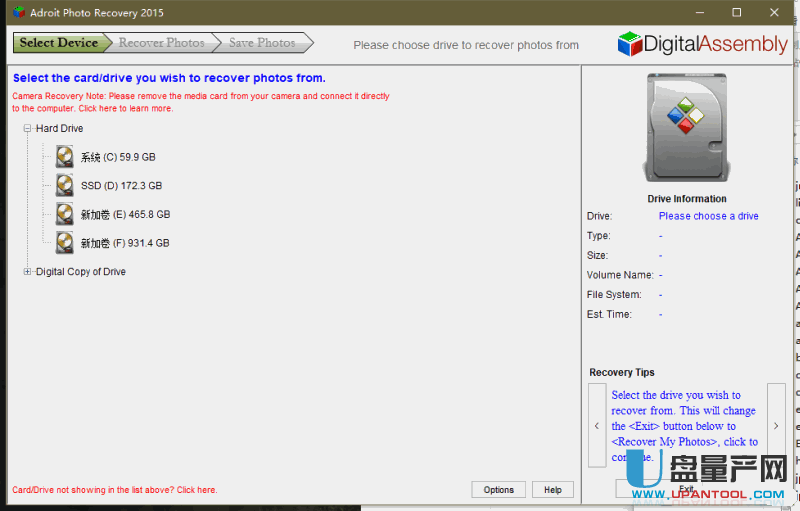Click the (F) 931.4 GB drive icon
Viewport: 800px width, 511px height.
(x=65, y=243)
